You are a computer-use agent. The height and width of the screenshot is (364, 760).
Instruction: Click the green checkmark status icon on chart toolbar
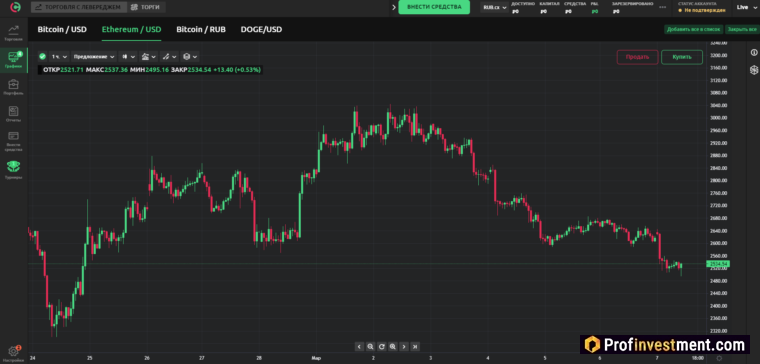tap(42, 56)
